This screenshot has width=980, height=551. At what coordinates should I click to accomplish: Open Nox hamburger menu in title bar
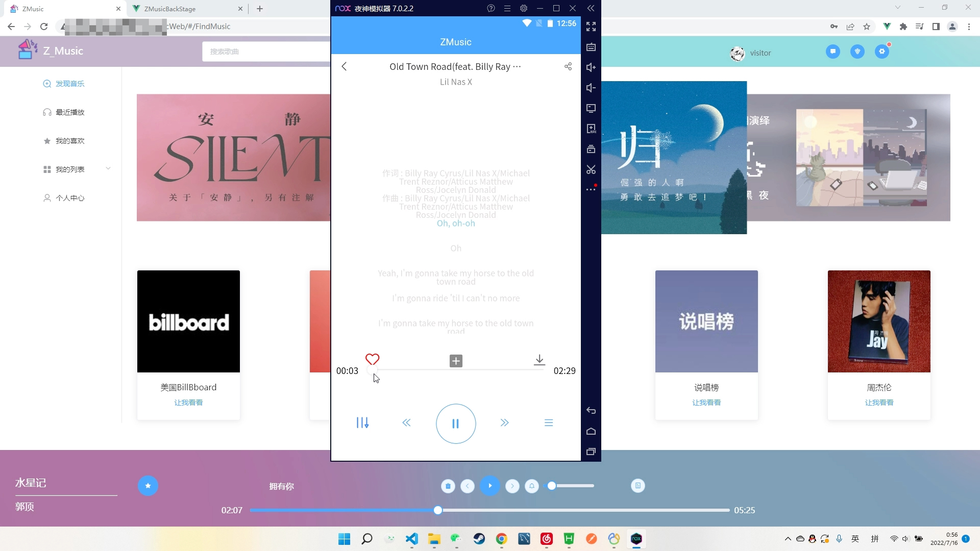click(507, 8)
